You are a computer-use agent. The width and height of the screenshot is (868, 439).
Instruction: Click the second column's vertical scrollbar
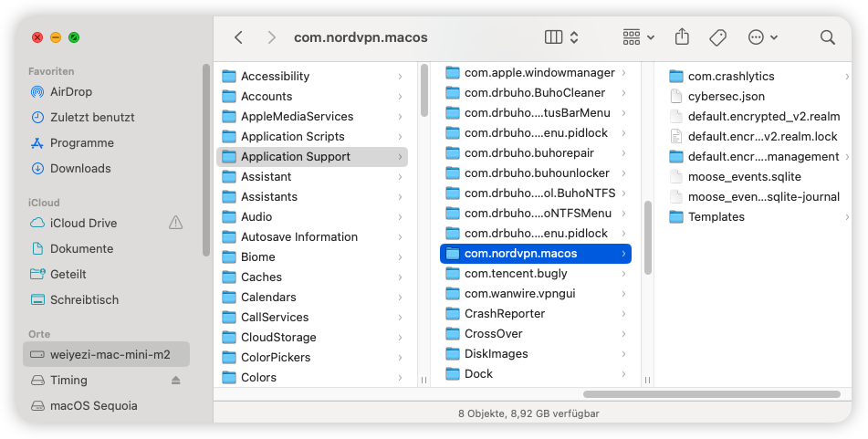(x=648, y=237)
